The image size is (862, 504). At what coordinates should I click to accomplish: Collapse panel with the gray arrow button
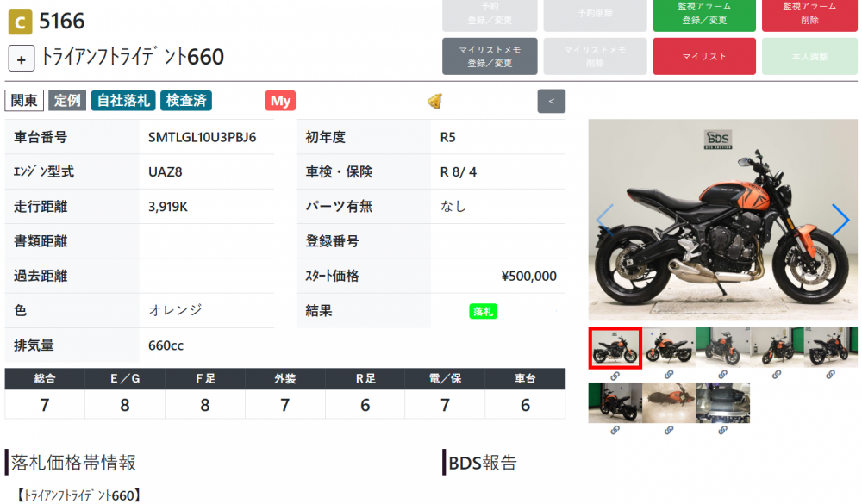coord(552,101)
